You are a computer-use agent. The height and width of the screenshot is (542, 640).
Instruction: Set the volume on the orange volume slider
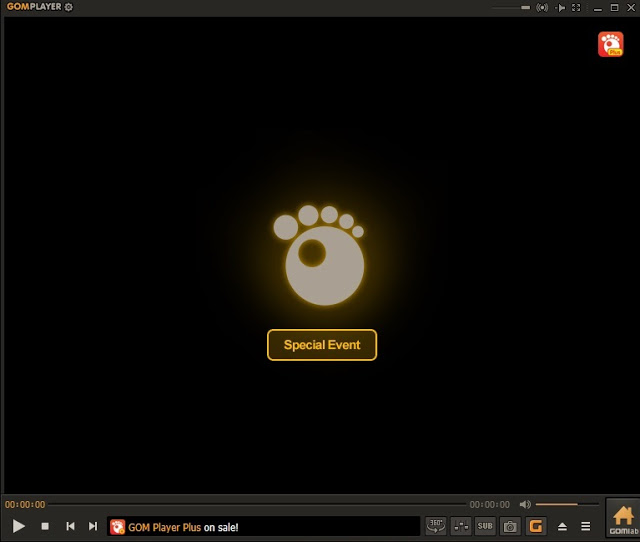(x=567, y=504)
